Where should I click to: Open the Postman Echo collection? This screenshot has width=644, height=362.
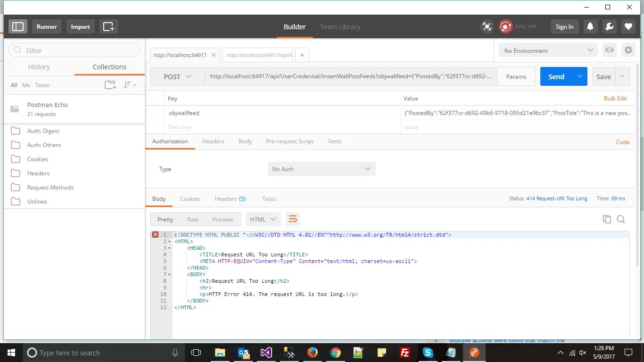coord(74,109)
